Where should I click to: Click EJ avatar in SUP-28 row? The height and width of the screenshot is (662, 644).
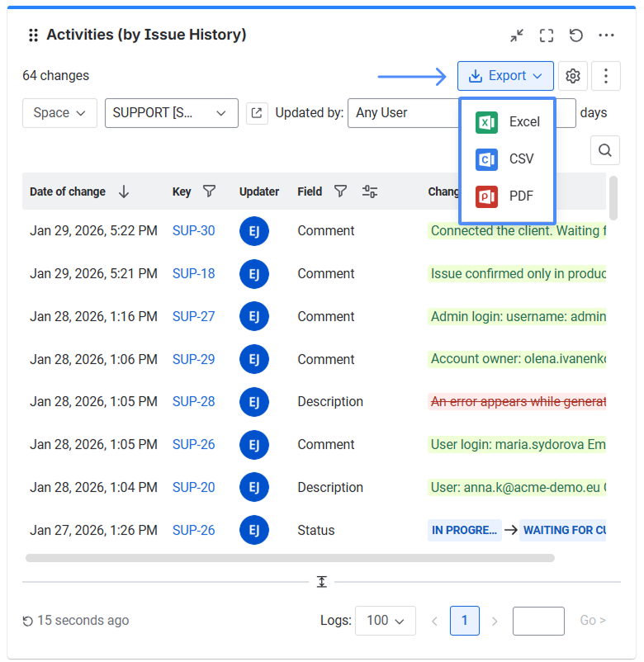point(254,402)
